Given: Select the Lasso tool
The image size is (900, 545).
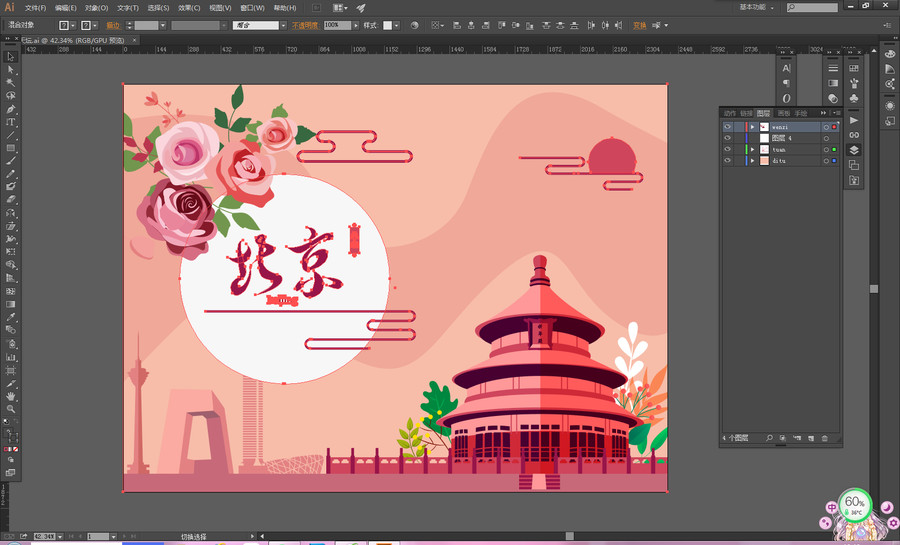Looking at the screenshot, I should click(10, 96).
